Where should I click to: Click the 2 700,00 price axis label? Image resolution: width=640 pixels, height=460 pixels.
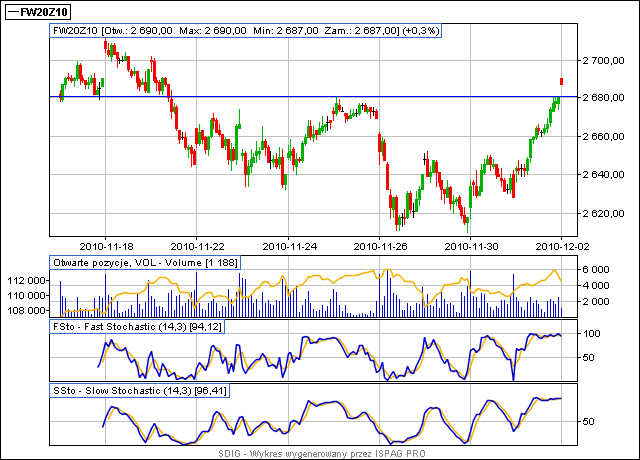604,61
